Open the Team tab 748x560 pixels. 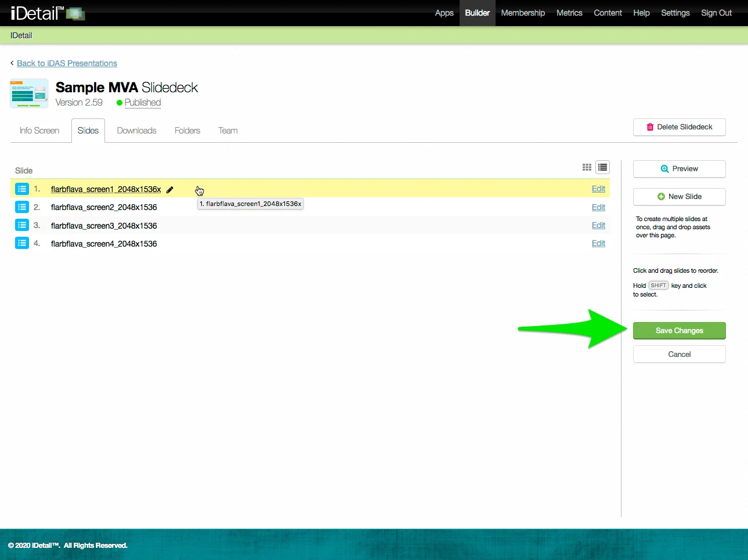click(228, 131)
